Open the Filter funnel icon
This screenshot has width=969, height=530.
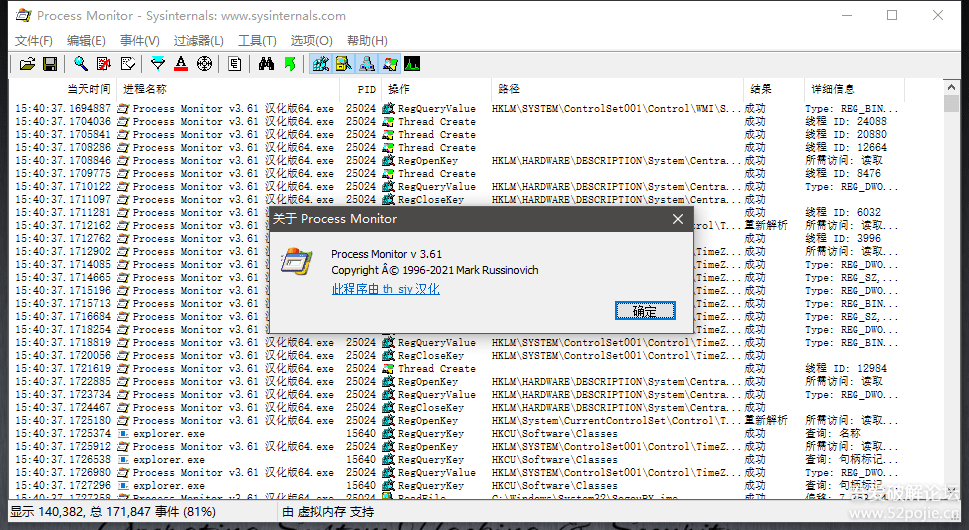(x=158, y=64)
